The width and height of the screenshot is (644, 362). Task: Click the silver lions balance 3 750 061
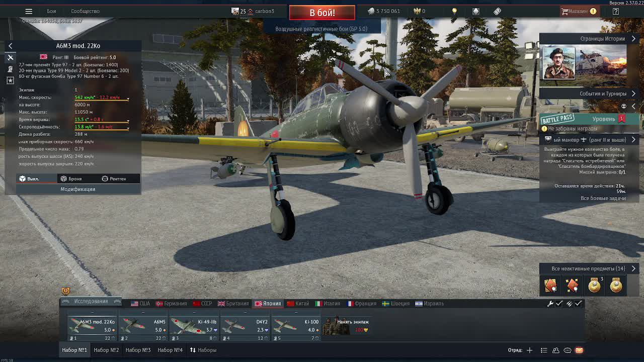coord(384,11)
